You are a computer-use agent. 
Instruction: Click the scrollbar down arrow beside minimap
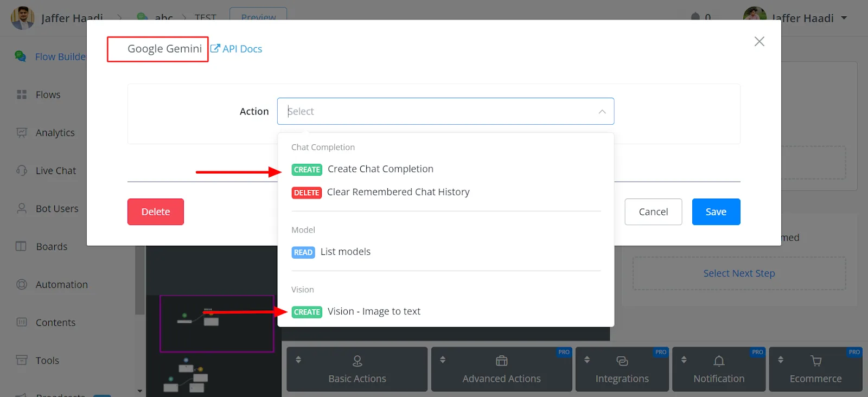139,390
